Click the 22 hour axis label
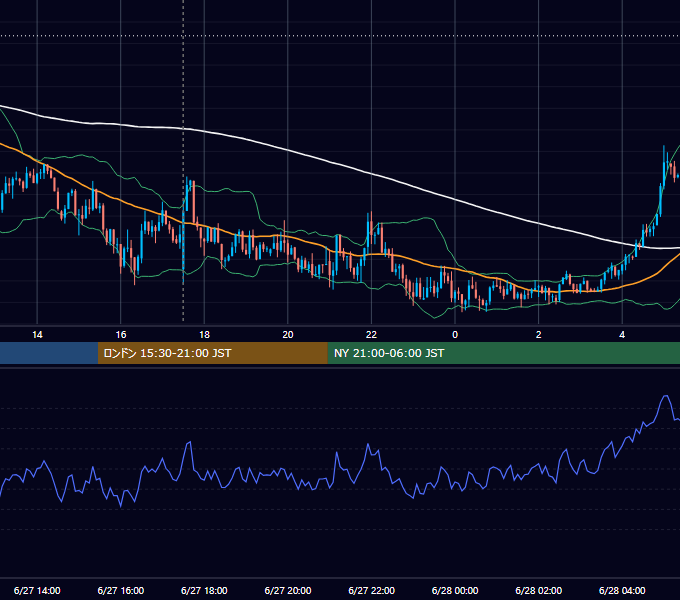 tap(371, 335)
